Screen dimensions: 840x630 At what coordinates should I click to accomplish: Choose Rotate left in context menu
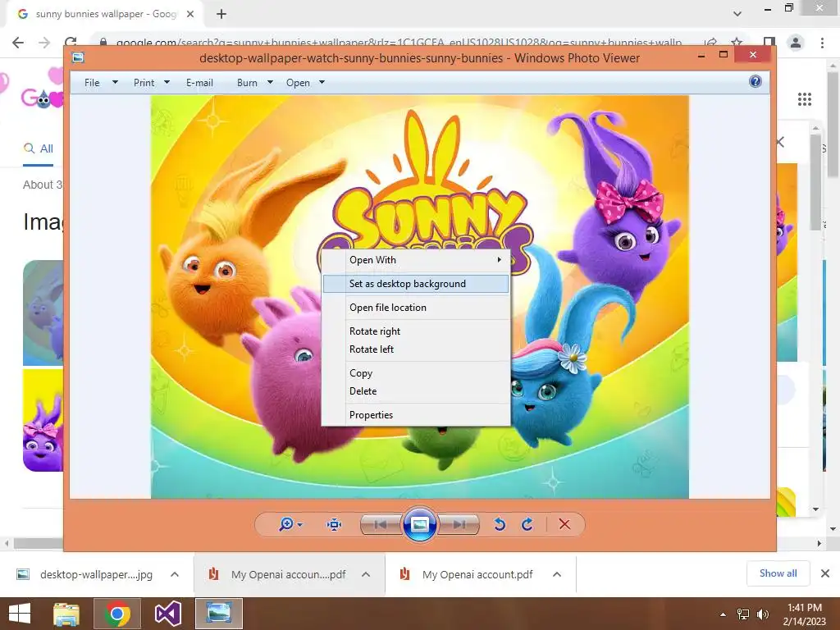[415, 349]
